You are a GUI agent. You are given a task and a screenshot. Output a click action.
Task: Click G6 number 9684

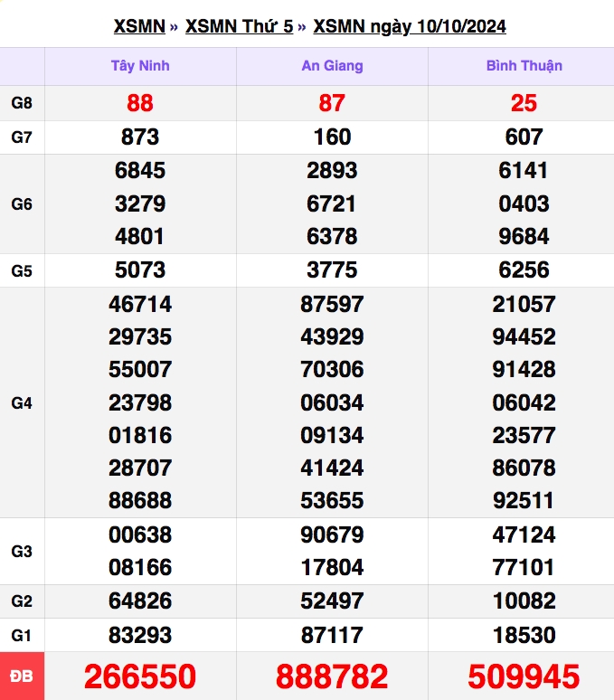coord(524,236)
